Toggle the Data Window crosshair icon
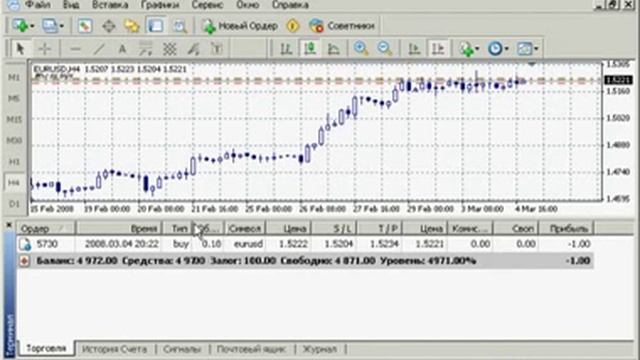Screen dimensions: 640x360 tap(109, 26)
